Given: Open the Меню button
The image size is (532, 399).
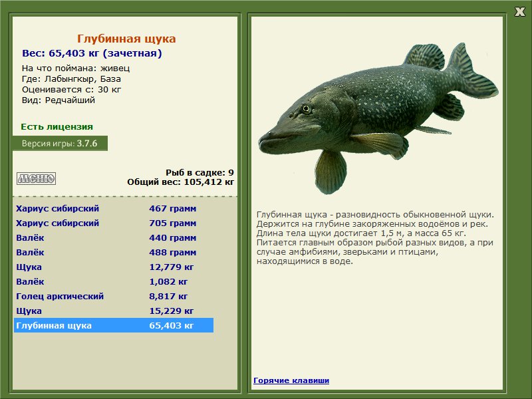Looking at the screenshot, I should click(37, 178).
